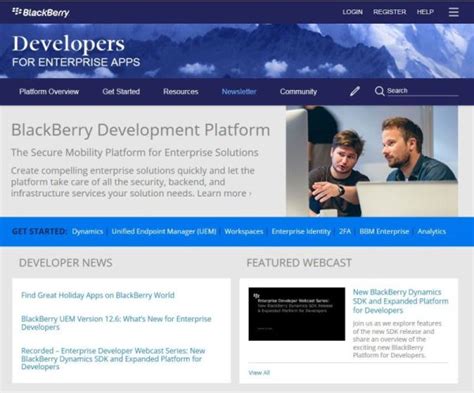
Task: Select the Newsletter menu item
Action: coord(239,92)
